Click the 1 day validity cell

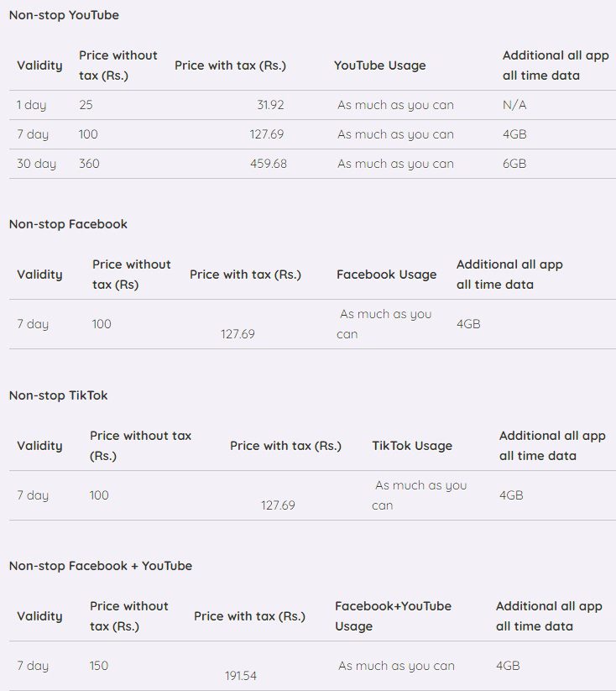(32, 105)
